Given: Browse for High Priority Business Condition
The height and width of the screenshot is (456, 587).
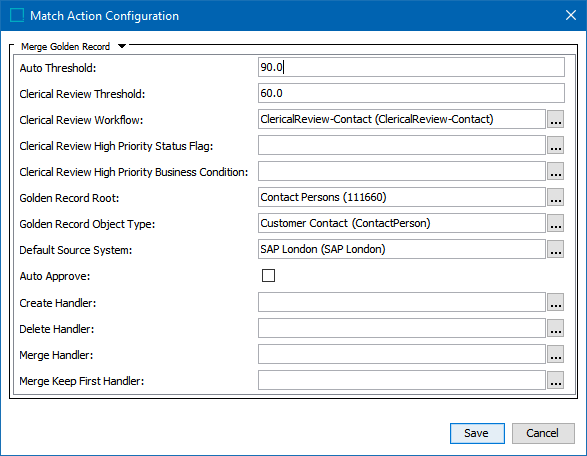Looking at the screenshot, I should pos(556,171).
